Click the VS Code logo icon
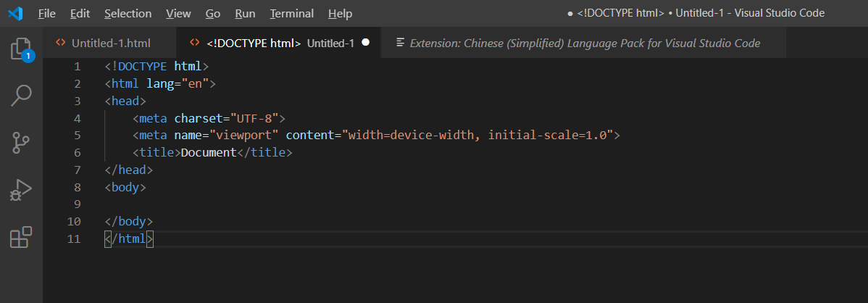The width and height of the screenshot is (868, 303). point(15,13)
